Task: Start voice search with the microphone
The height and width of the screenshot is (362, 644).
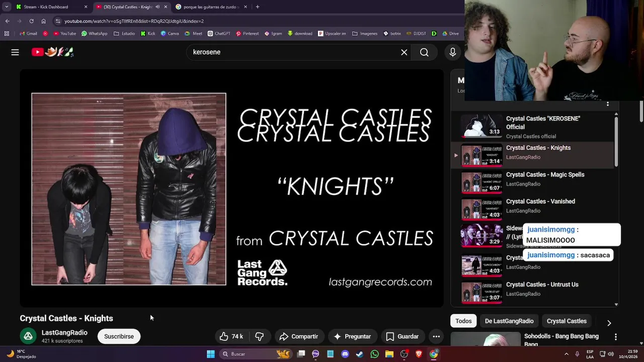Action: pyautogui.click(x=453, y=52)
